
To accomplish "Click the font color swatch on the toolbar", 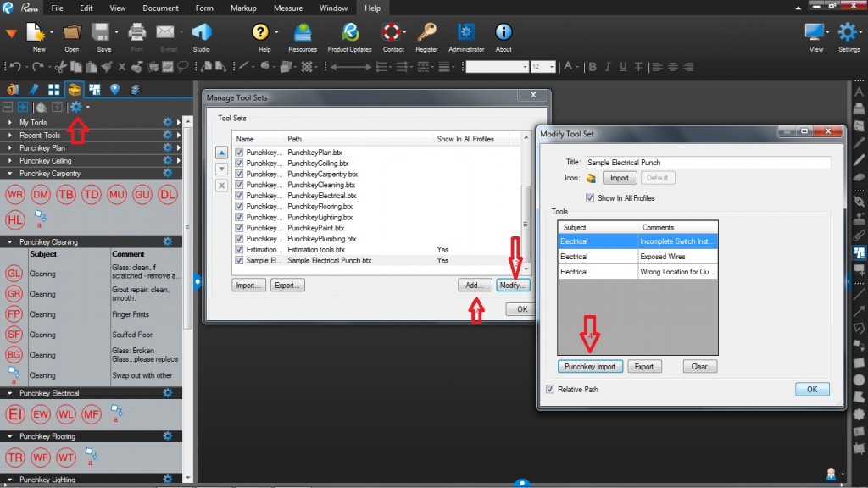I will [x=566, y=66].
